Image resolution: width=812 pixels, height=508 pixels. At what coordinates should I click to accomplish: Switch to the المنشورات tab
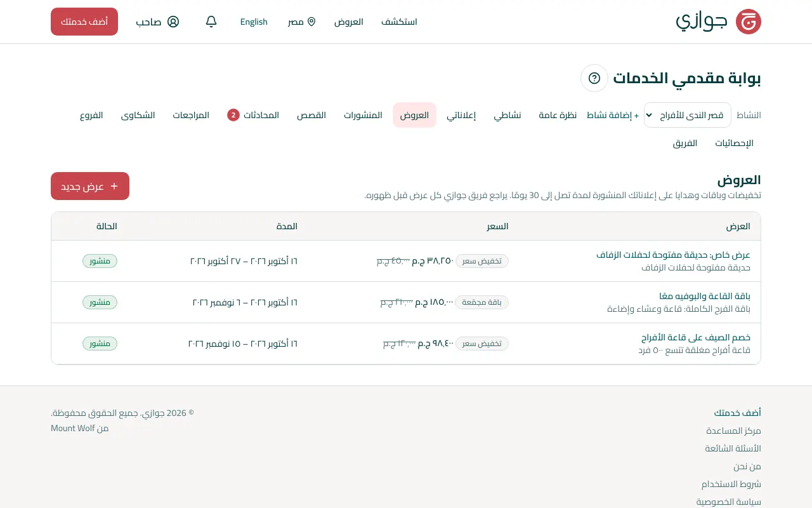[363, 115]
